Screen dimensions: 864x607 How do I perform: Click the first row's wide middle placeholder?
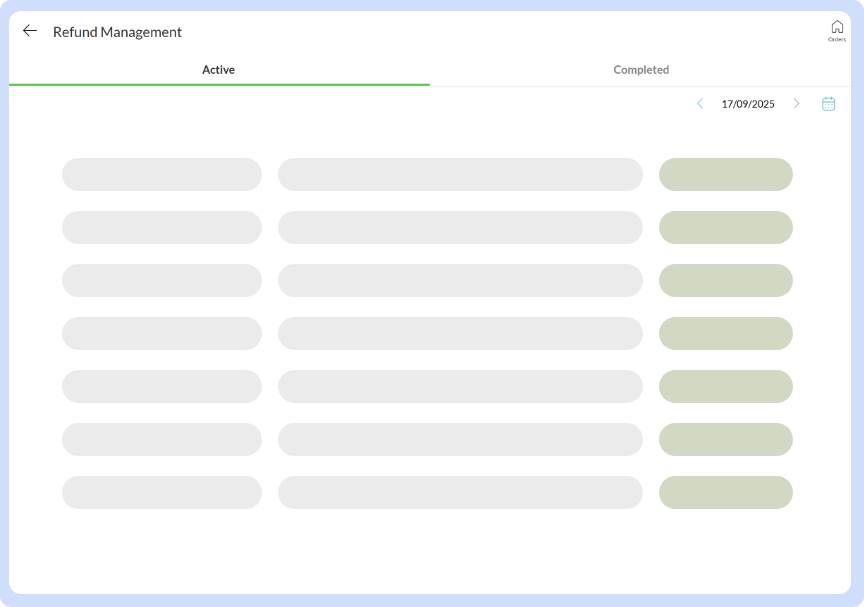click(460, 174)
